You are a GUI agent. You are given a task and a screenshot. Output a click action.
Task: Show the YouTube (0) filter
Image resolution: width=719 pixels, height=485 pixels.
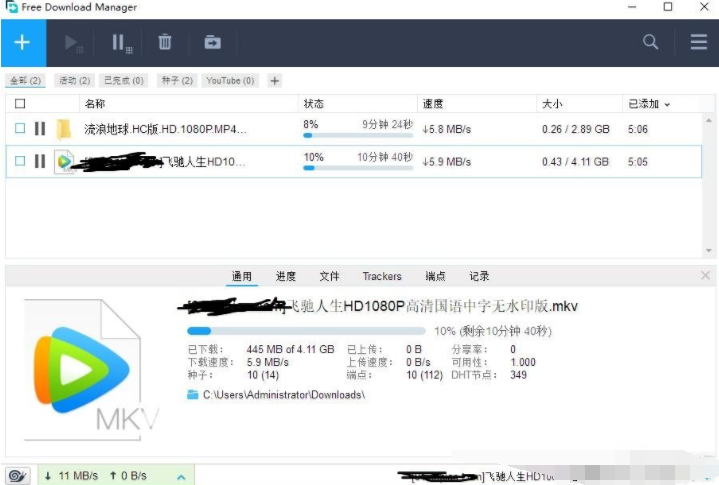coord(230,81)
